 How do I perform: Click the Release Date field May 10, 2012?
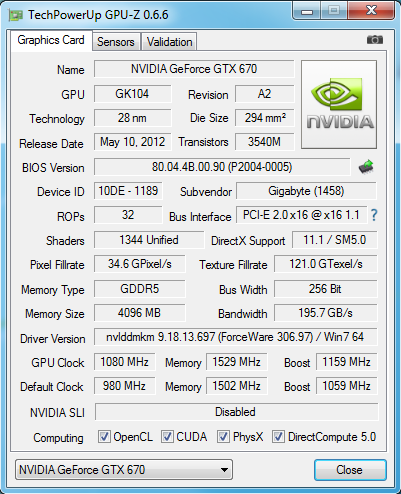[x=132, y=142]
